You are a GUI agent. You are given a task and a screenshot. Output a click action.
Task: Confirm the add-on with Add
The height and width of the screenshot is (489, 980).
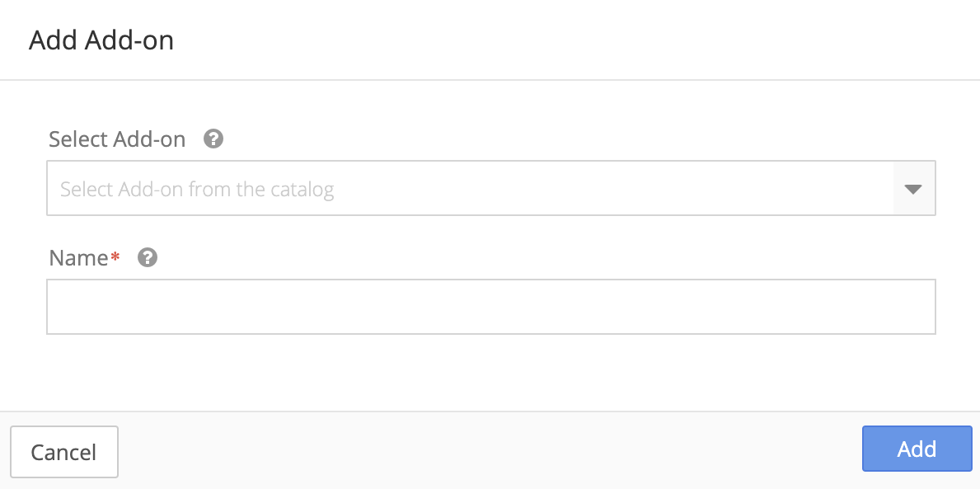pos(917,449)
